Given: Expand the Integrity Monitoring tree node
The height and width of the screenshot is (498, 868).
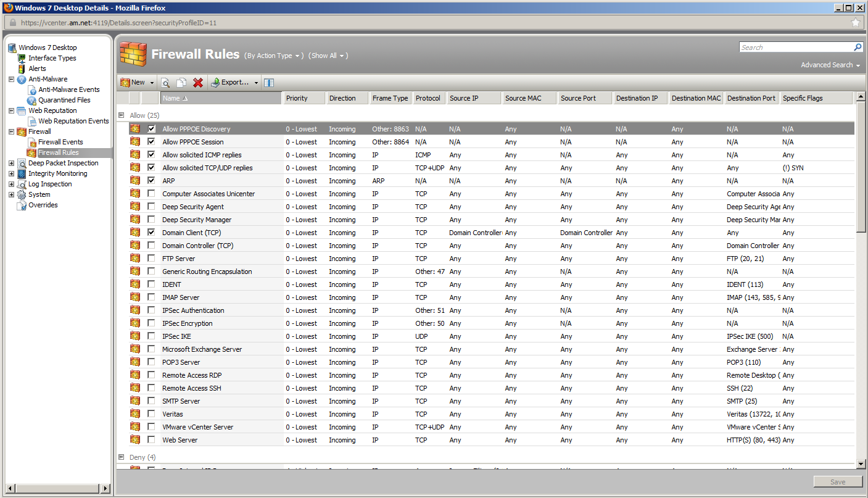Looking at the screenshot, I should click(12, 173).
